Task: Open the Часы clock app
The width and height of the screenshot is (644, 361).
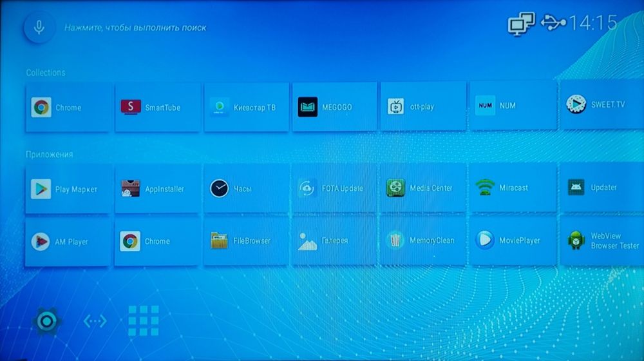Action: pyautogui.click(x=247, y=188)
